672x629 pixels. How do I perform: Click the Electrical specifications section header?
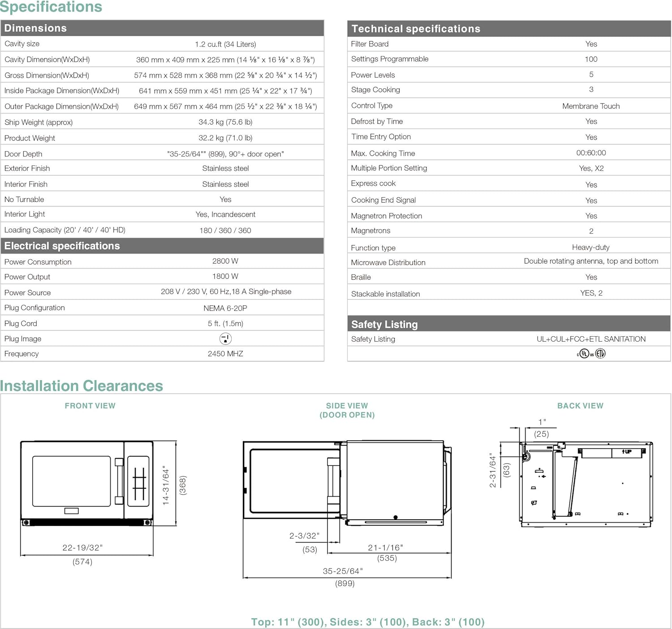click(62, 246)
